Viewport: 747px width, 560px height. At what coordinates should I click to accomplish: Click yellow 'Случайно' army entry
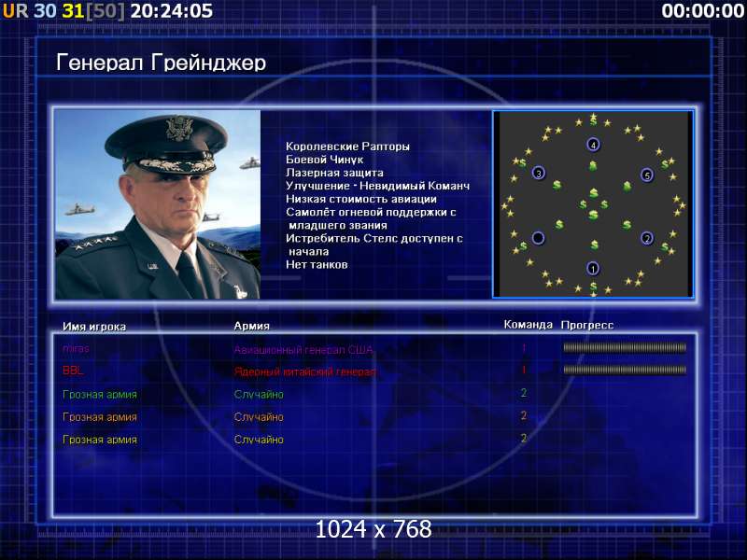(x=259, y=440)
